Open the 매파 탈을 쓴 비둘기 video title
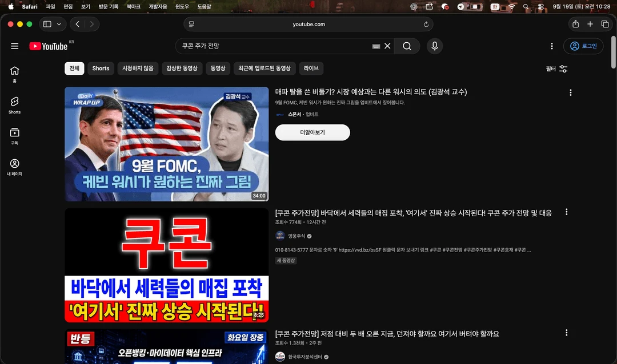Viewport: 617px width, 364px height. 371,92
